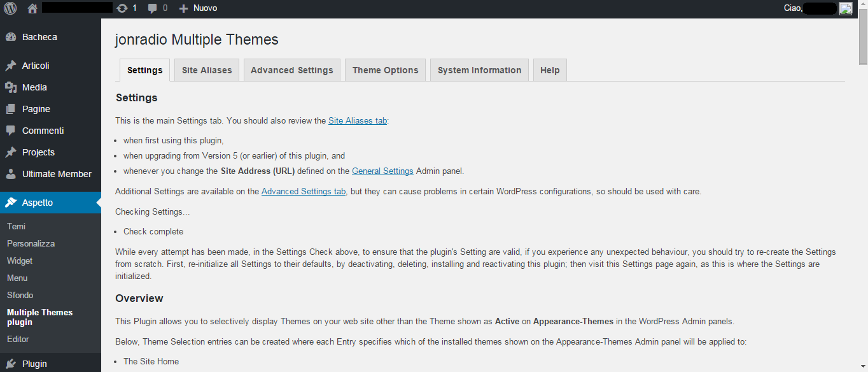
Task: Click Nuovo in the admin bar
Action: pyautogui.click(x=205, y=8)
